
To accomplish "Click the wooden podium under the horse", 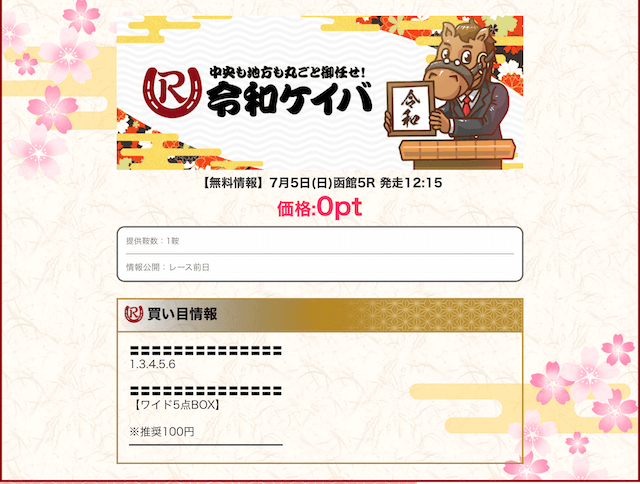I will 457,154.
